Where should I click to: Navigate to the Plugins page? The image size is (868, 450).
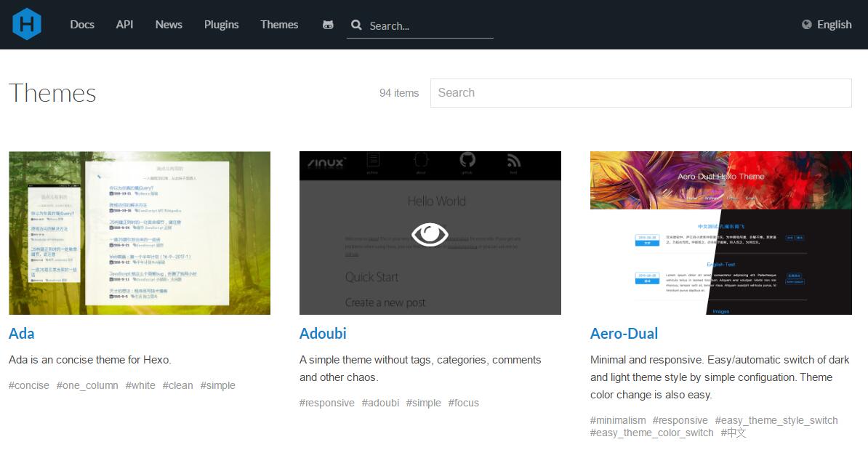[x=221, y=25]
